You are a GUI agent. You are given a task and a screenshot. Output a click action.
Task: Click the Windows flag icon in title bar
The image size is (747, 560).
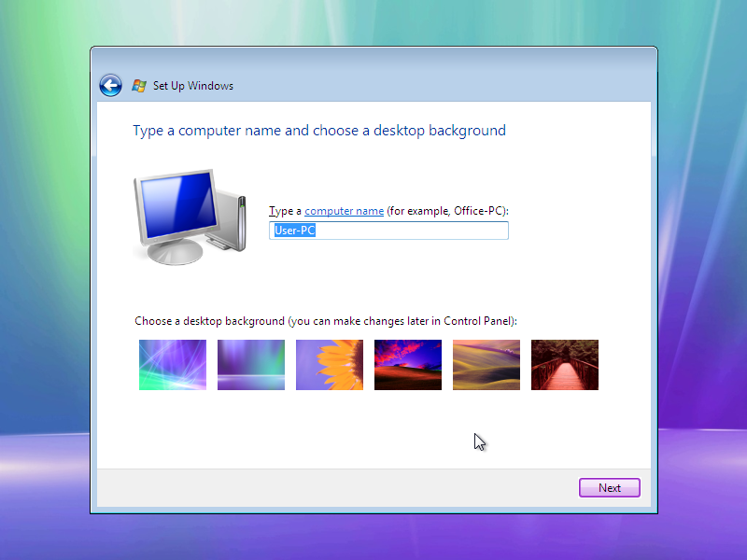pos(138,85)
